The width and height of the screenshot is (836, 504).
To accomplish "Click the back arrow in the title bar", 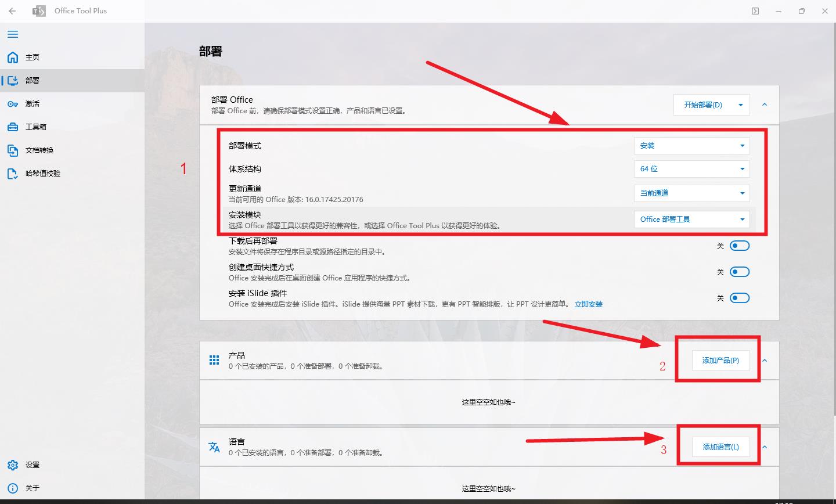I will (13, 11).
